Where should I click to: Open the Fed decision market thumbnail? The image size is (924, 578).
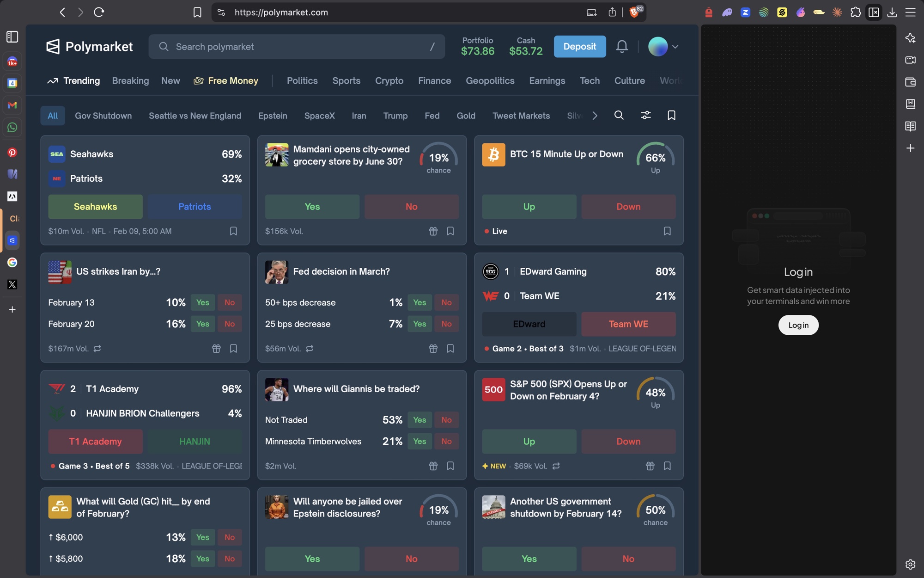277,272
